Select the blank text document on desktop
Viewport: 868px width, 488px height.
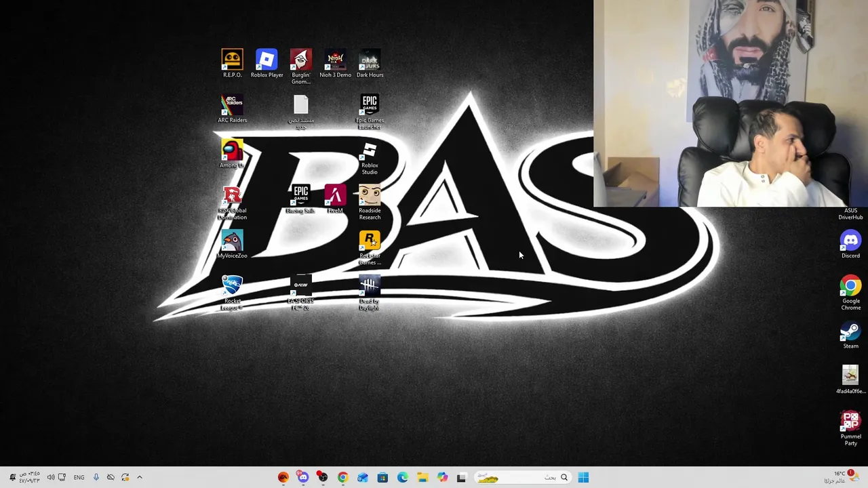pos(301,112)
